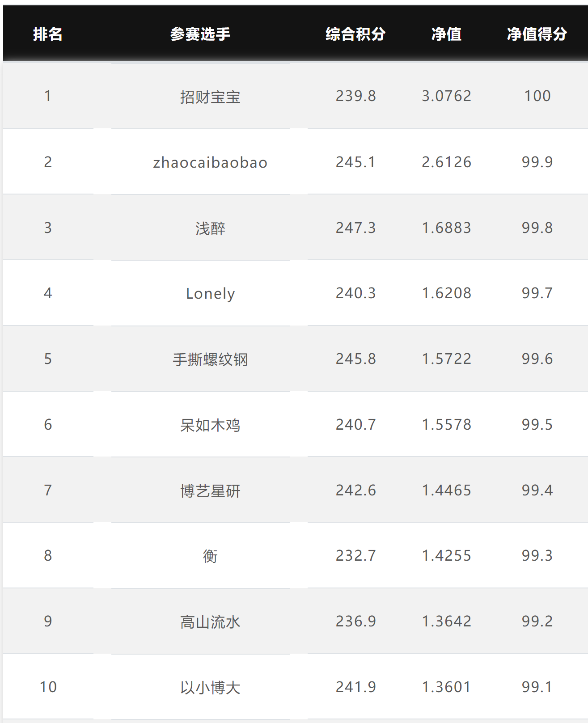Select contestant 招财宝宝 in first row
Viewport: 588px width, 723px height.
[x=210, y=97]
